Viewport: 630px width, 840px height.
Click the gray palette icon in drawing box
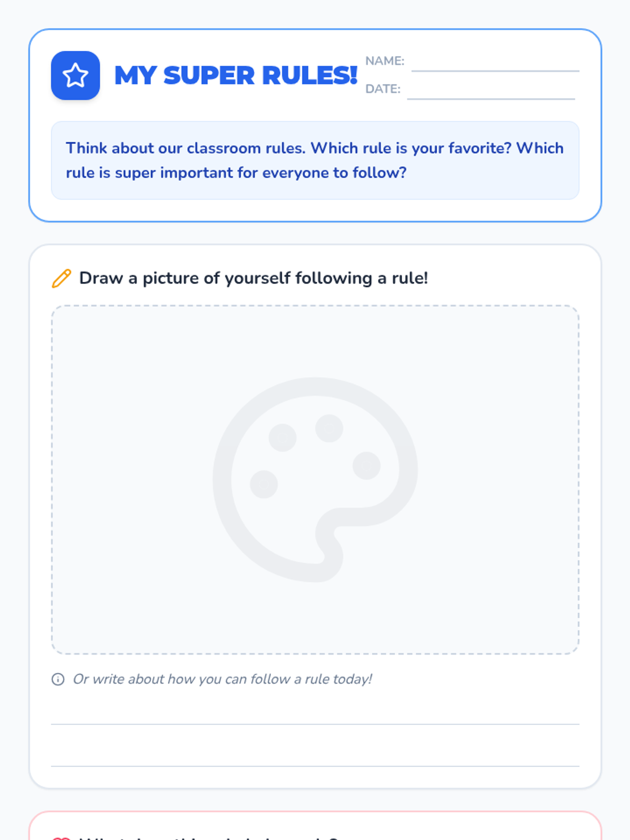[315, 479]
